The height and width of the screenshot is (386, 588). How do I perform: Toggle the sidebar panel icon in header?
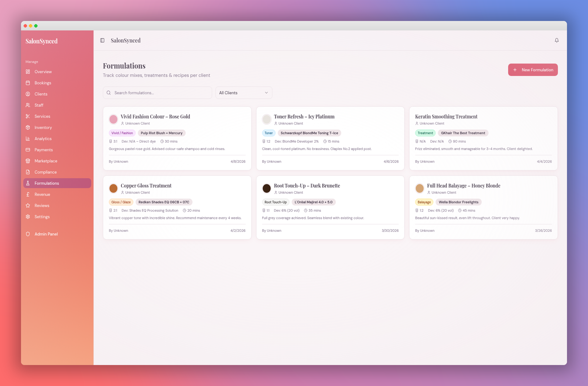coord(102,40)
